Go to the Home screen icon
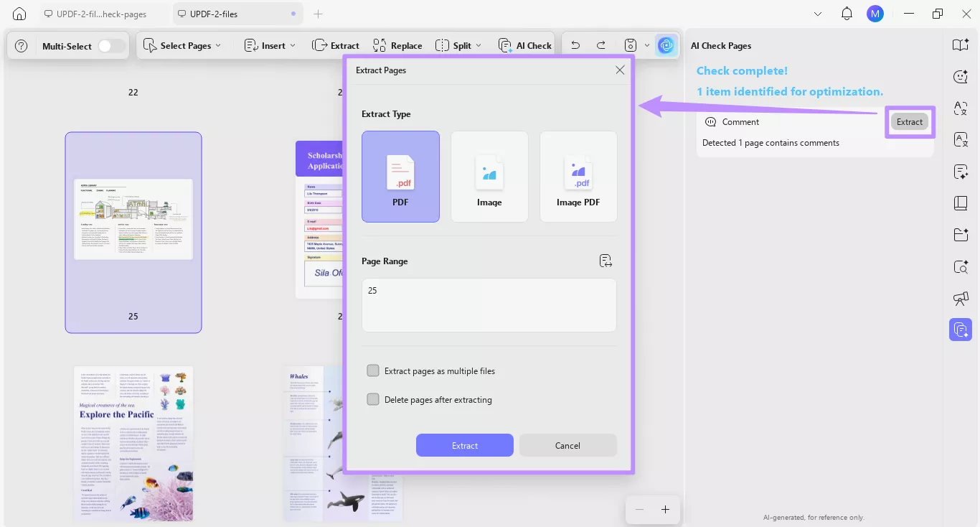This screenshot has height=527, width=980. pos(19,14)
